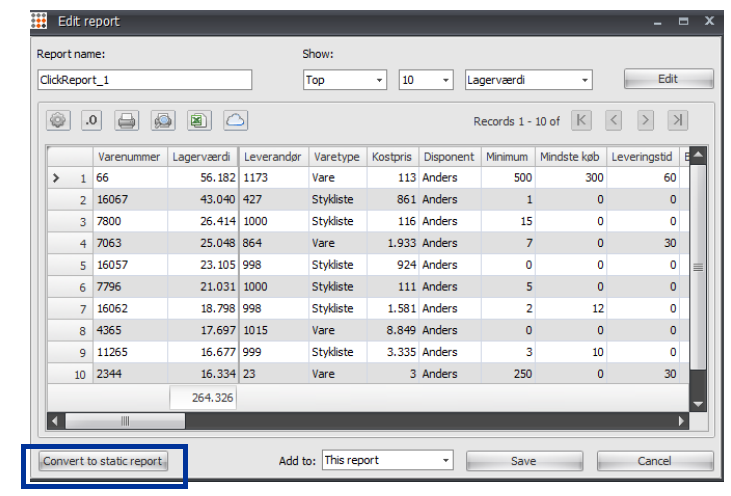Click the cloud upload icon

click(235, 121)
